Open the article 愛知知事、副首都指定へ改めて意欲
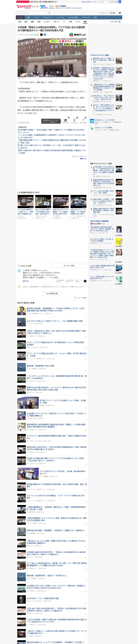The width and height of the screenshot is (138, 644). pos(40,366)
